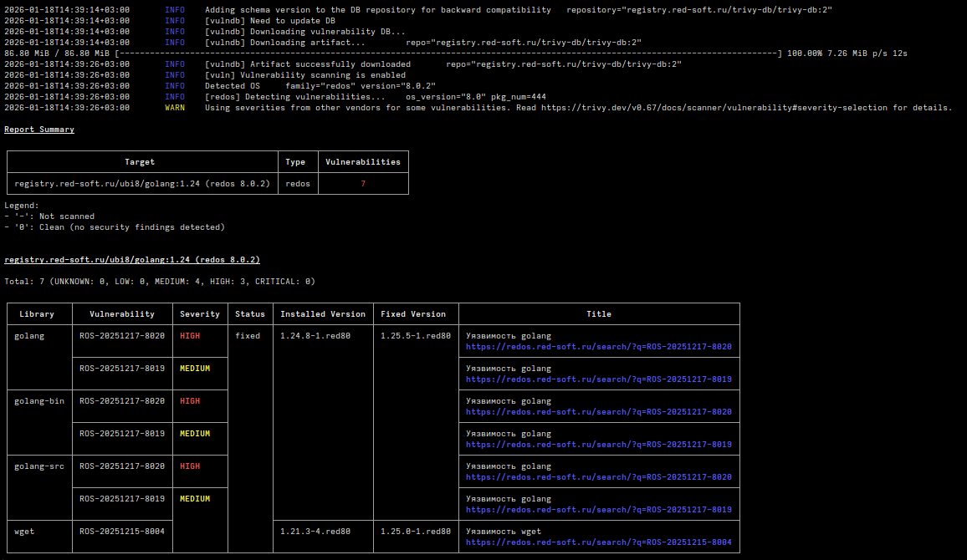Image resolution: width=967 pixels, height=560 pixels.
Task: Click the underlined golang:1.24 (redos 8.0.2) results heading
Action: 132,260
